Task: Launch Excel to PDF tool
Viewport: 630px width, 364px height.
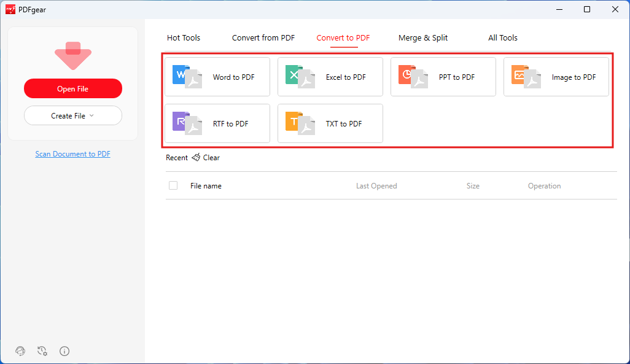Action: 330,77
